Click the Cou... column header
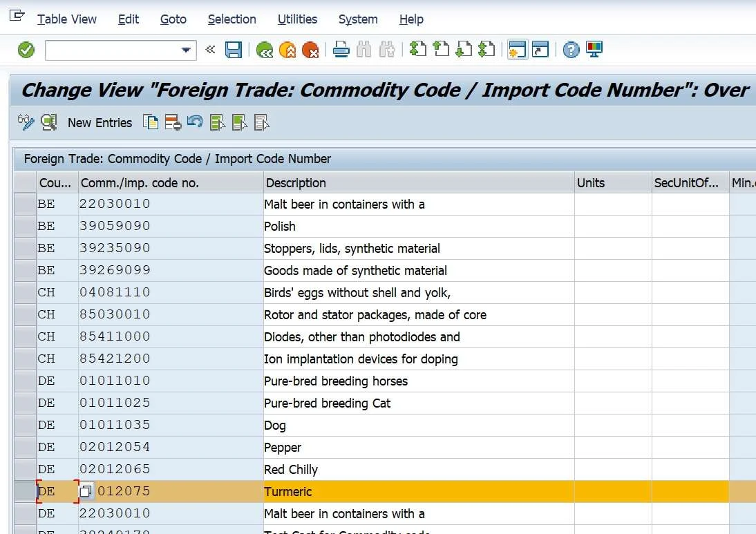The width and height of the screenshot is (756, 534). click(57, 182)
